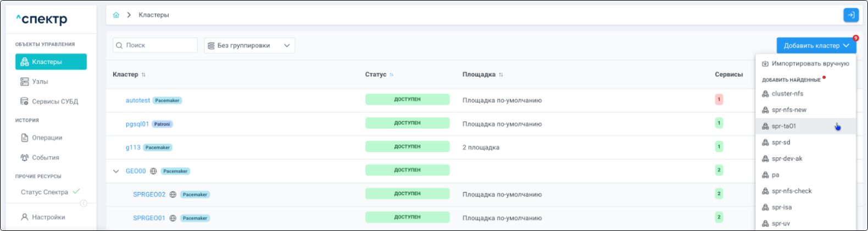Click sort icon beside Кластер column header
Screen dimensions: 868x231
tap(144, 75)
